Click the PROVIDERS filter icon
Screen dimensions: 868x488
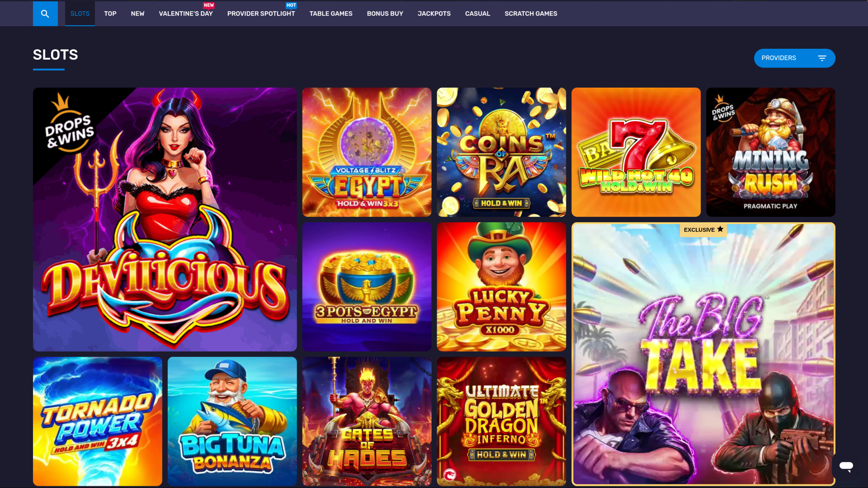point(821,58)
